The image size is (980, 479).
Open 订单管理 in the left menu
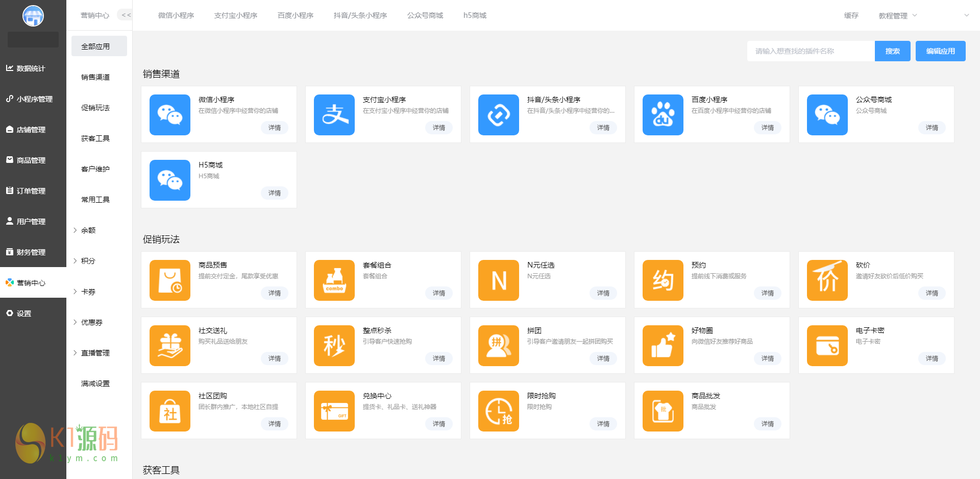click(31, 191)
